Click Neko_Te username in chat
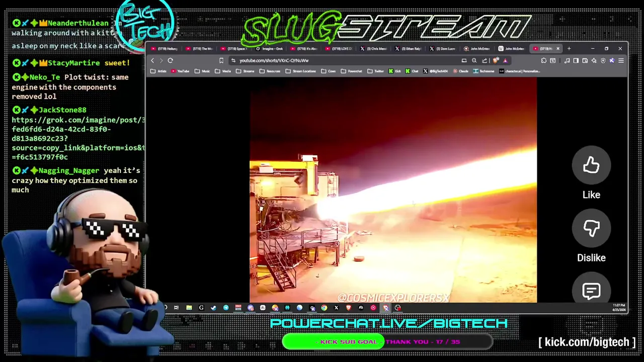This screenshot has width=644, height=362. click(45, 77)
